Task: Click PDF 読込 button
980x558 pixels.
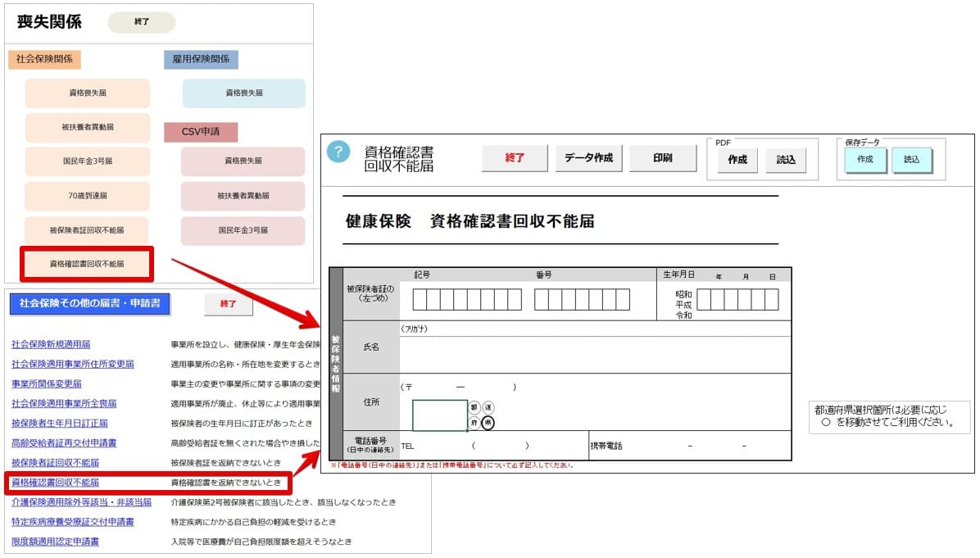Action: click(786, 160)
